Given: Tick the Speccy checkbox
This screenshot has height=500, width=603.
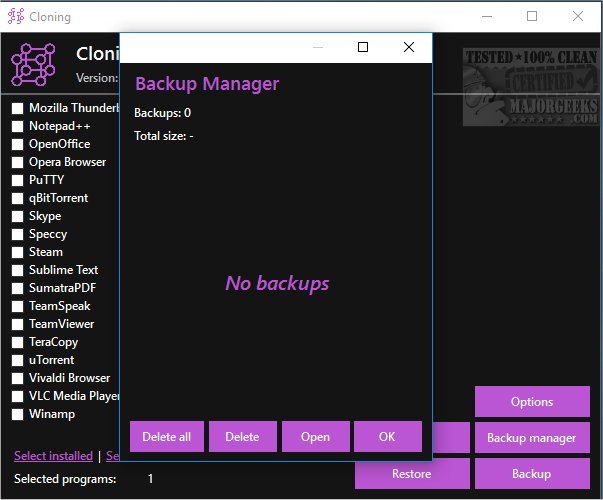Looking at the screenshot, I should 17,235.
